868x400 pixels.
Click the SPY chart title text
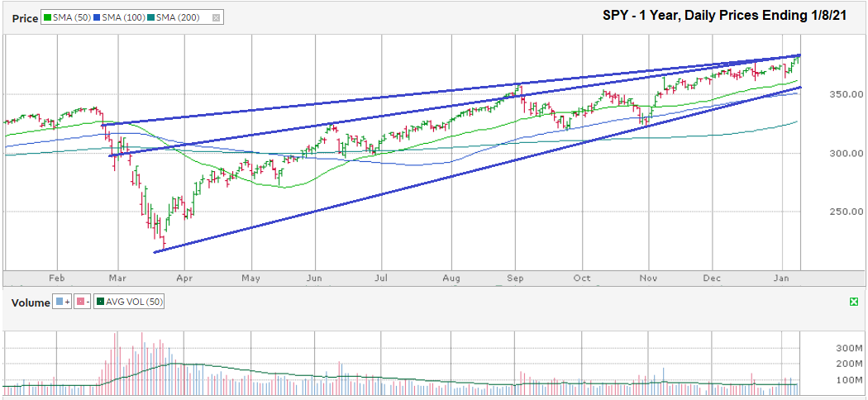tap(724, 16)
